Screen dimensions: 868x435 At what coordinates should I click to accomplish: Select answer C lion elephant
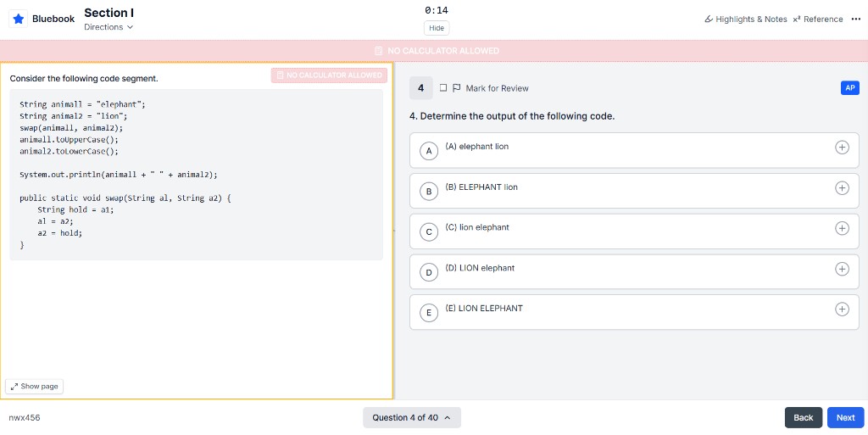[634, 231]
